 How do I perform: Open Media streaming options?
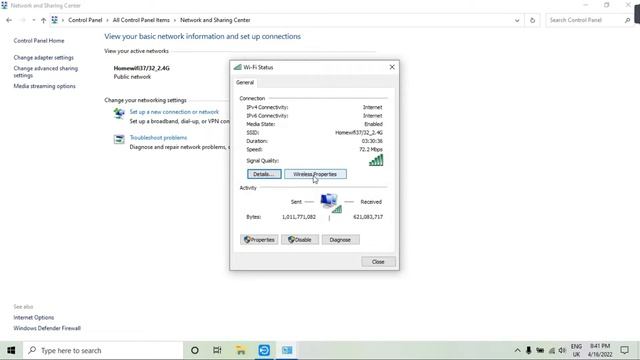(44, 86)
